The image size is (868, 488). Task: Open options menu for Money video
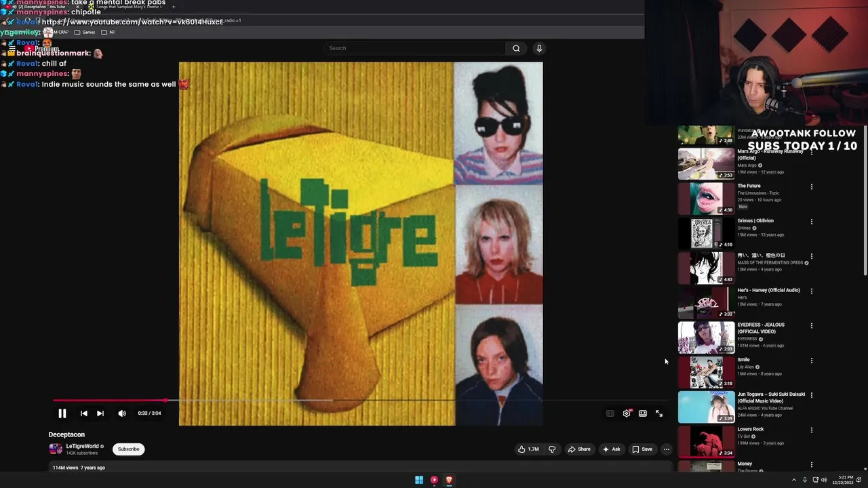click(811, 465)
